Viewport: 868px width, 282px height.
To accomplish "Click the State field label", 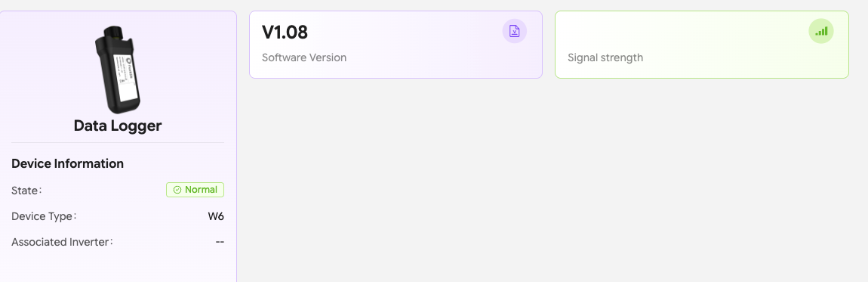I will click(26, 190).
